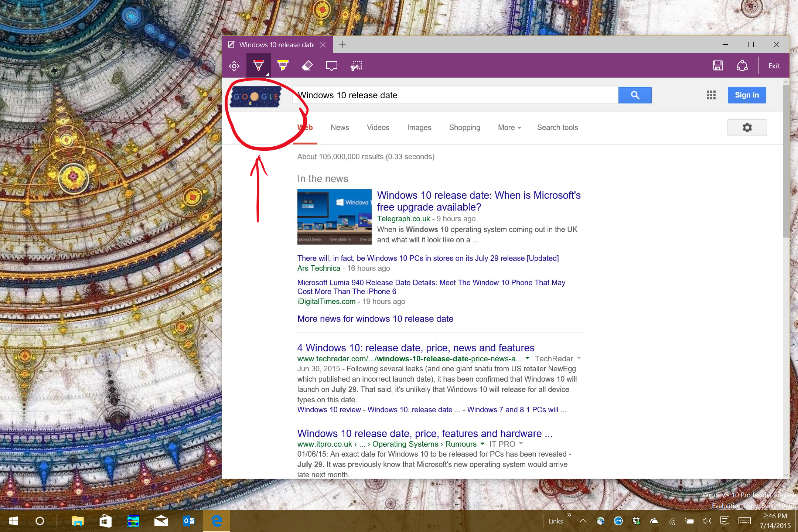Screen dimensions: 798x532
Task: Select the Eraser tool
Action: pyautogui.click(x=307, y=66)
